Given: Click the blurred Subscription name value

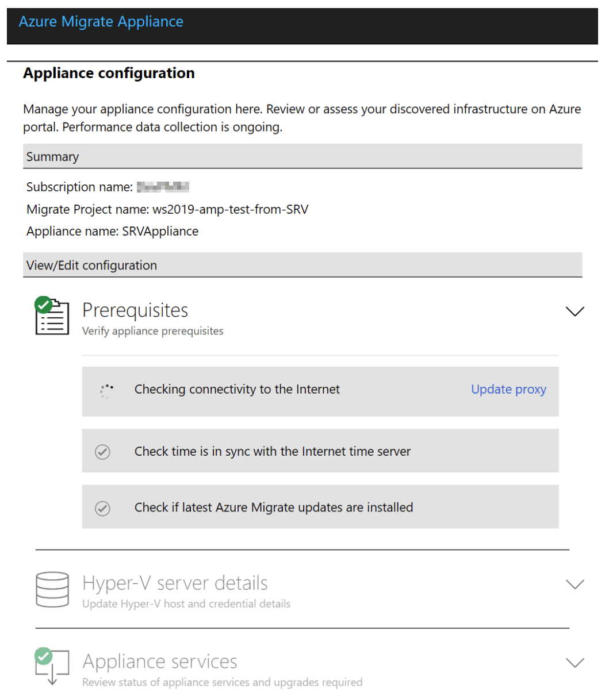Looking at the screenshot, I should [163, 187].
